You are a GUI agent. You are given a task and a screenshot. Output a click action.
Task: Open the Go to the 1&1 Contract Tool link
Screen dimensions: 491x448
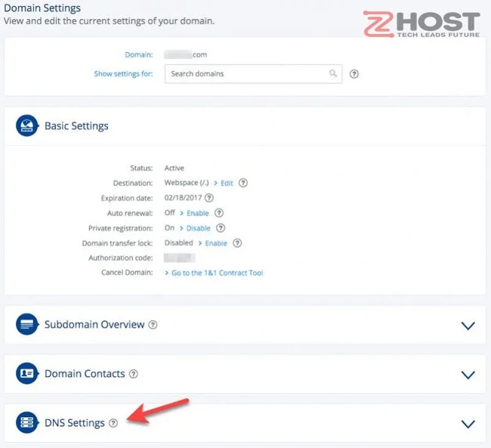[x=216, y=273]
